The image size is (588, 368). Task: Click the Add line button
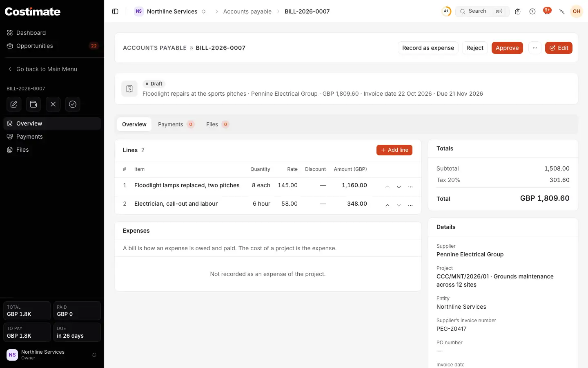(394, 150)
